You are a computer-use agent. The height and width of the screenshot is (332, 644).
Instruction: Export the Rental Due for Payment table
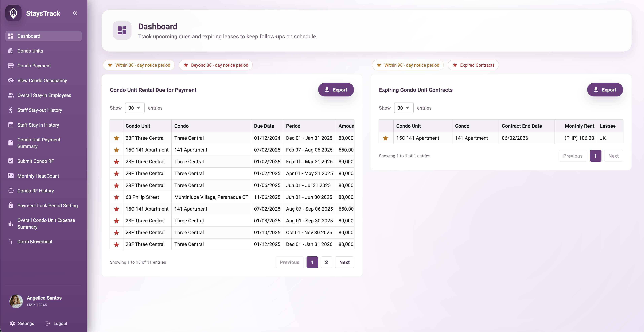click(336, 90)
